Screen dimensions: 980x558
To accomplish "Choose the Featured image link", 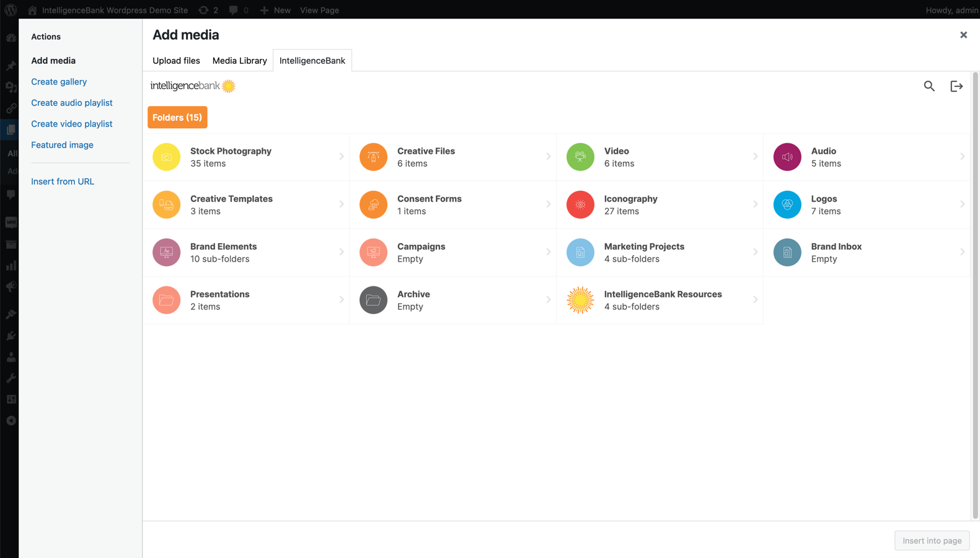I will click(x=62, y=145).
